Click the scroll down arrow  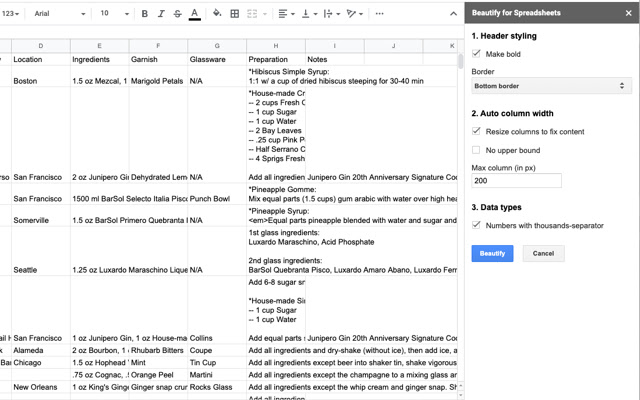461,395
